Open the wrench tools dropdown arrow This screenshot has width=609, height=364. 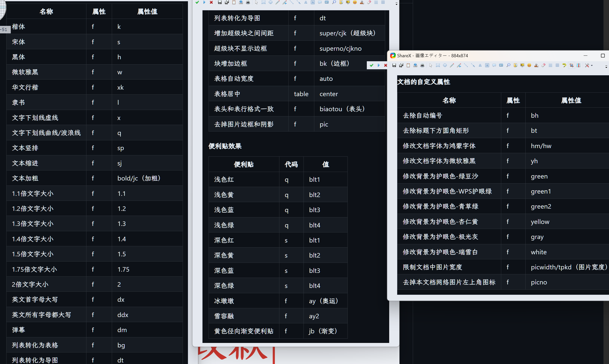coord(592,66)
